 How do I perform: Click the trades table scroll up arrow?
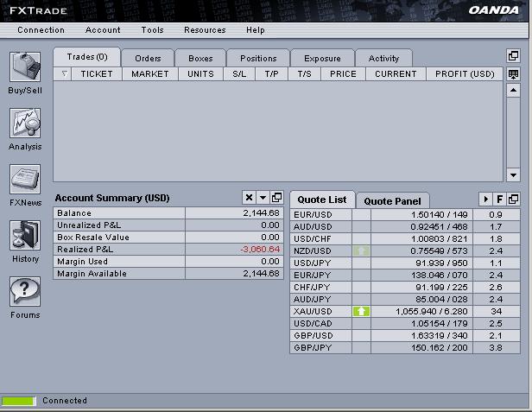(513, 91)
